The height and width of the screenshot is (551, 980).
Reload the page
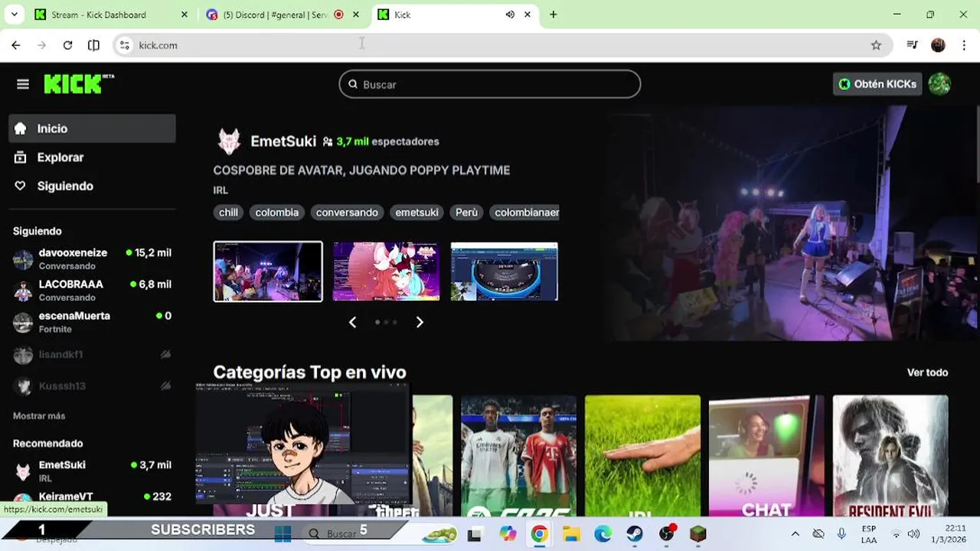(x=67, y=45)
